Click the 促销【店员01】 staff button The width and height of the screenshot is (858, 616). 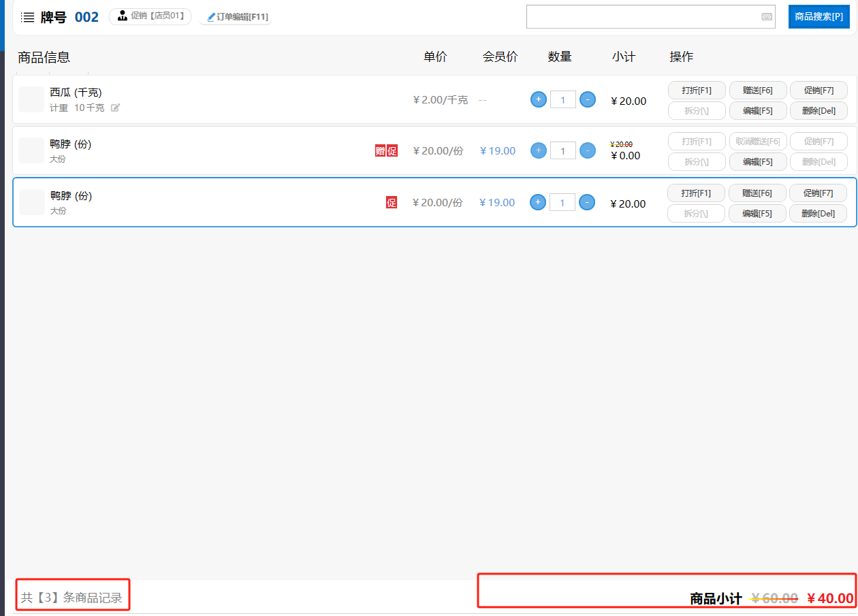click(x=150, y=16)
